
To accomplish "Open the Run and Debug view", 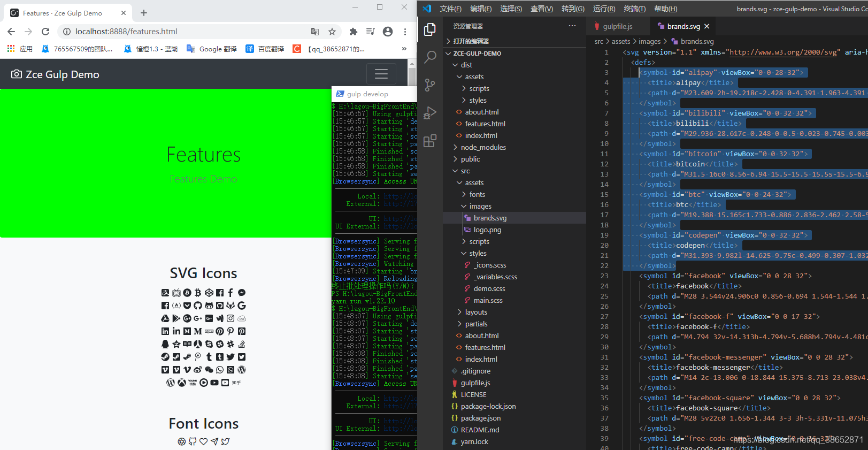I will [430, 113].
